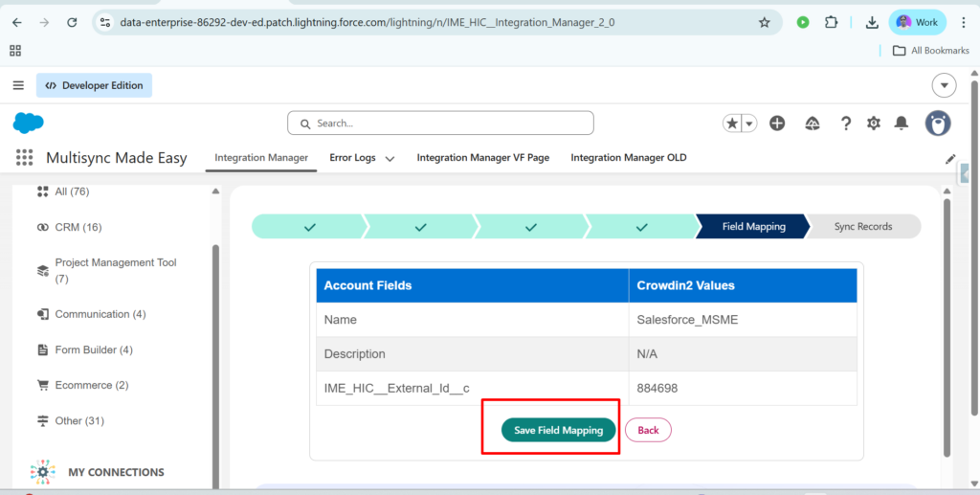Screen dimensions: 980x495
Task: Open the Integration Manager OLD tab
Action: 628,157
